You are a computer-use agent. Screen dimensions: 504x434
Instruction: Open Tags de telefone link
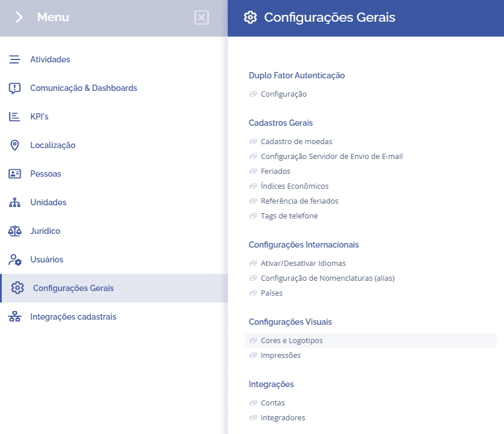point(289,216)
